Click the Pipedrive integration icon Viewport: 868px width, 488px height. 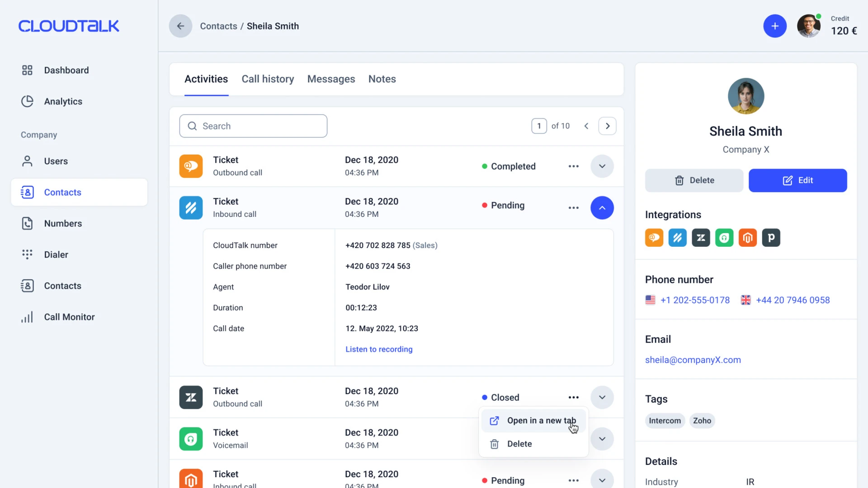tap(771, 238)
